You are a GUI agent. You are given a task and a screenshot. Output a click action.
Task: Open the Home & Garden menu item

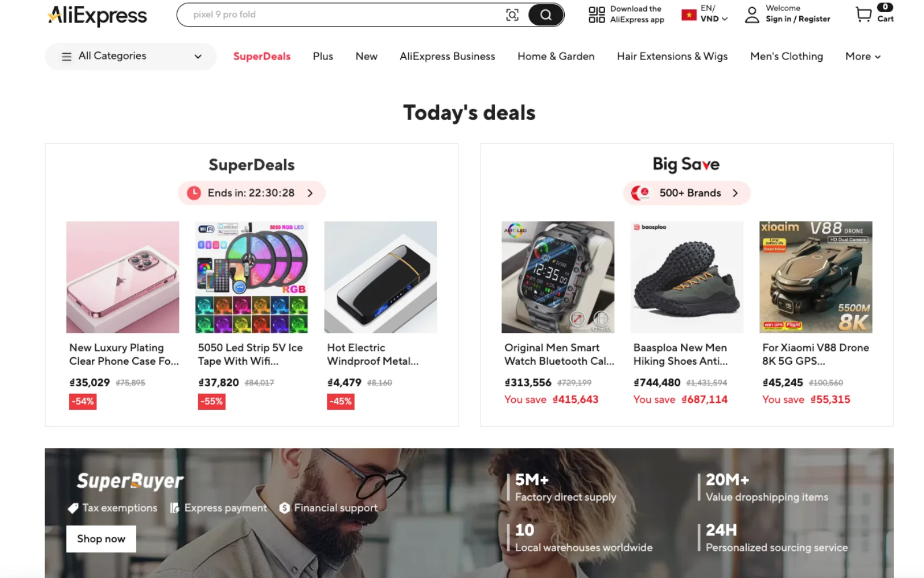coord(556,56)
